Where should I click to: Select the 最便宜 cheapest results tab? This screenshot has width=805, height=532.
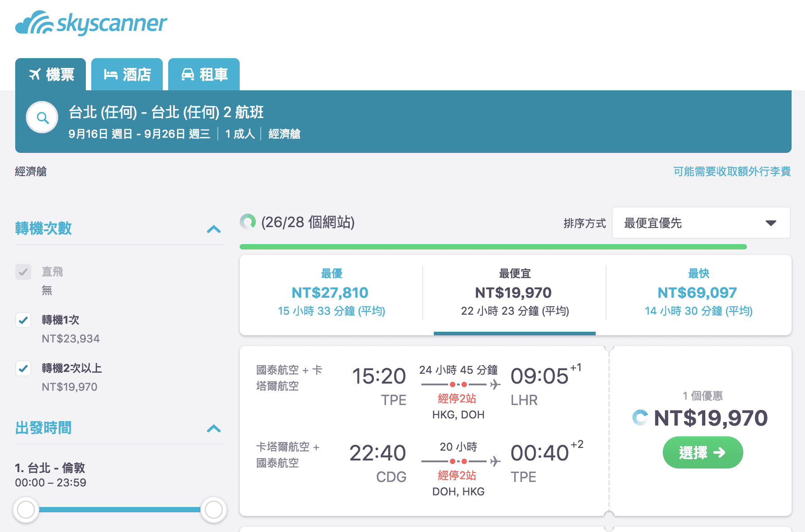coord(514,292)
